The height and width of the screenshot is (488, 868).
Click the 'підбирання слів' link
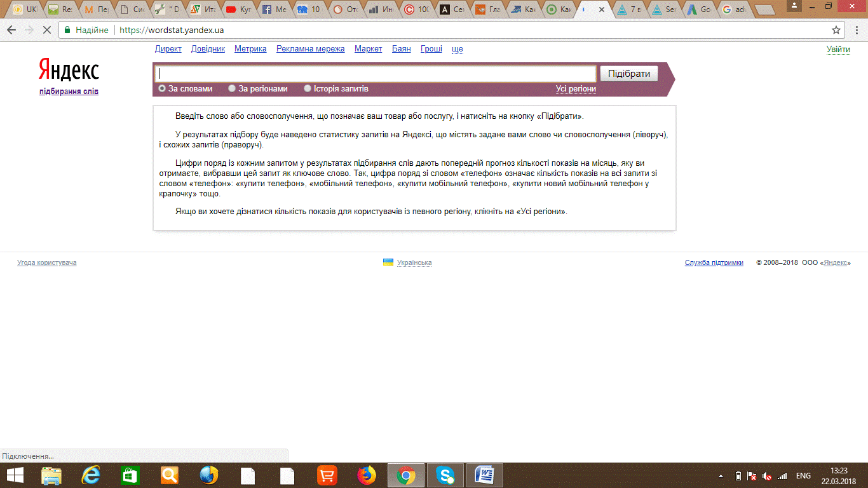coord(69,91)
